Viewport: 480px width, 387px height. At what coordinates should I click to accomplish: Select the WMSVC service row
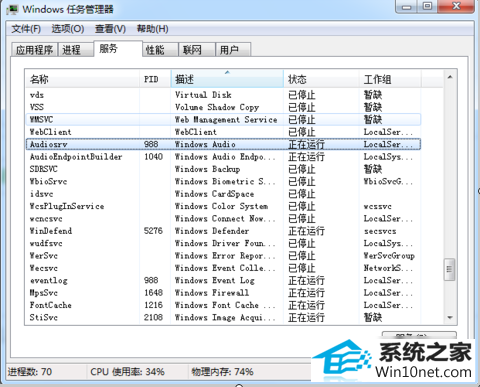point(223,120)
